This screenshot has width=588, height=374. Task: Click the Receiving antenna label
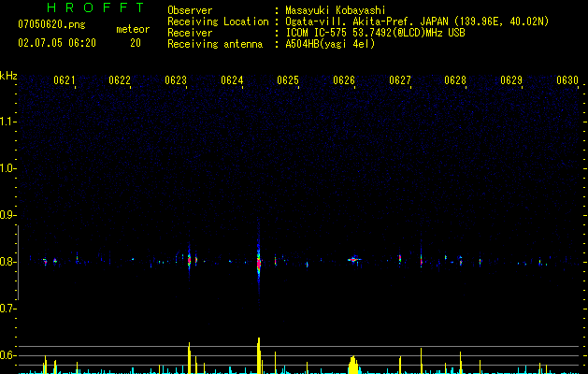(215, 44)
